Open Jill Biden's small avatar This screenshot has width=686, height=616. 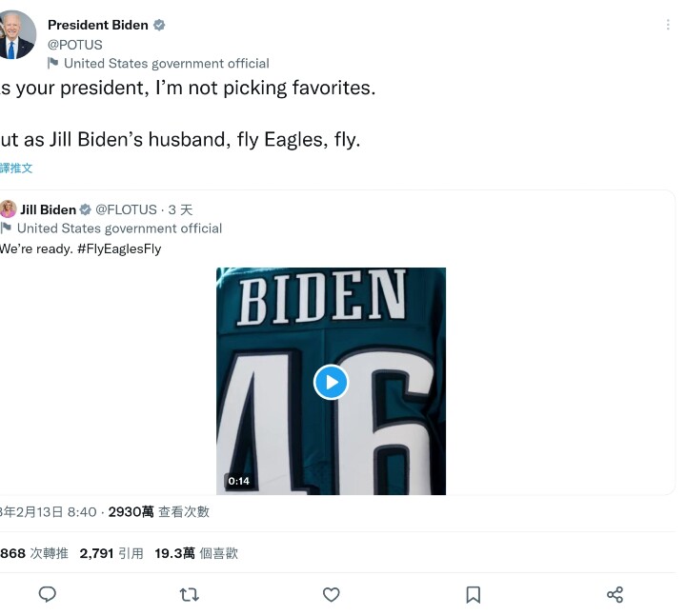(9, 209)
